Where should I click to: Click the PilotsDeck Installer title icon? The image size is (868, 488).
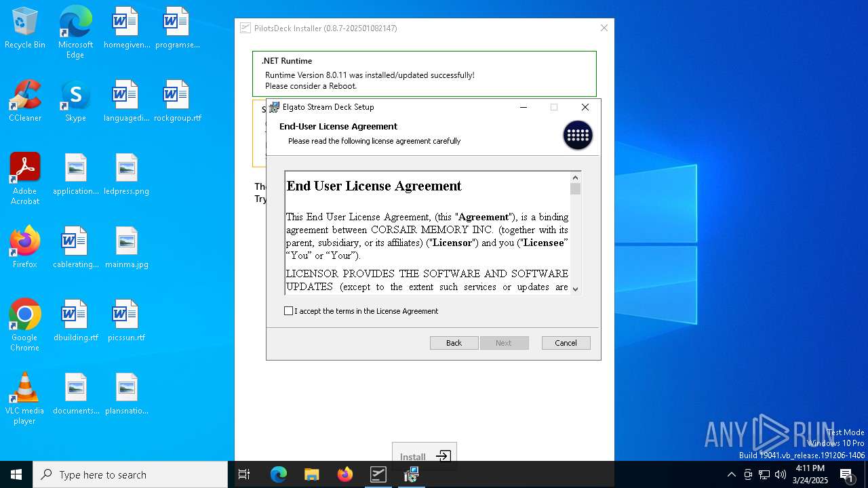245,28
